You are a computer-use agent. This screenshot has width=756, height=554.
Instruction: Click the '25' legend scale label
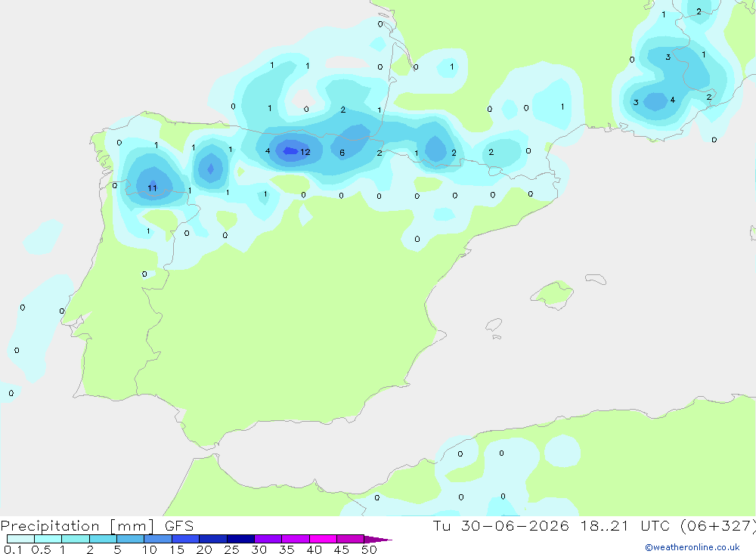point(231,549)
